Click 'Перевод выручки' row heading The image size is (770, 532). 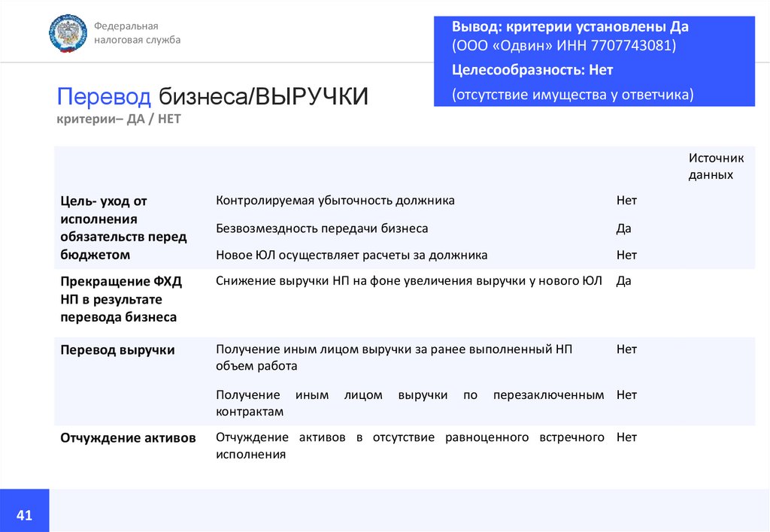pyautogui.click(x=117, y=350)
